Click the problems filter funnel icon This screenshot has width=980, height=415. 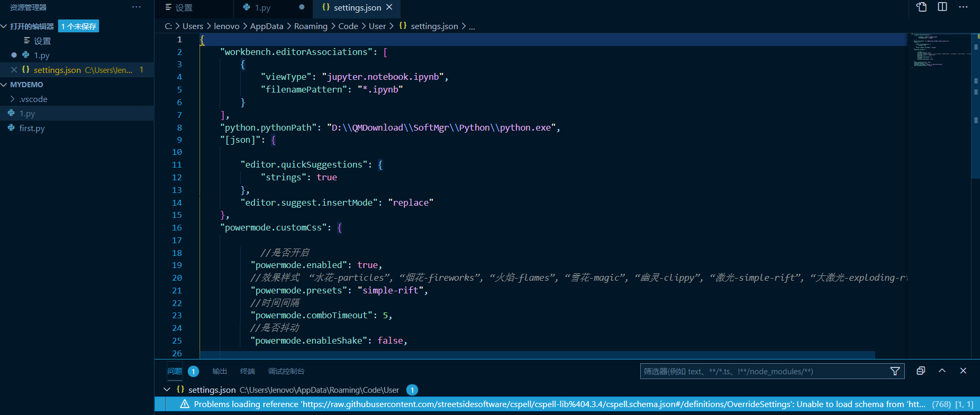895,371
